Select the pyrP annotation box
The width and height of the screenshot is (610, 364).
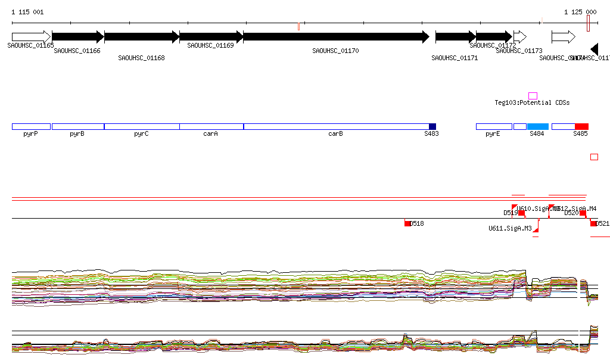point(31,126)
